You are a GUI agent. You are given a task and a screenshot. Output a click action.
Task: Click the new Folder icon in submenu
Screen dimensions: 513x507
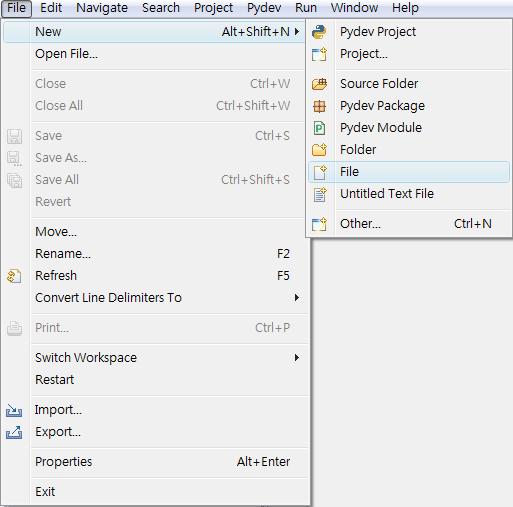point(319,150)
